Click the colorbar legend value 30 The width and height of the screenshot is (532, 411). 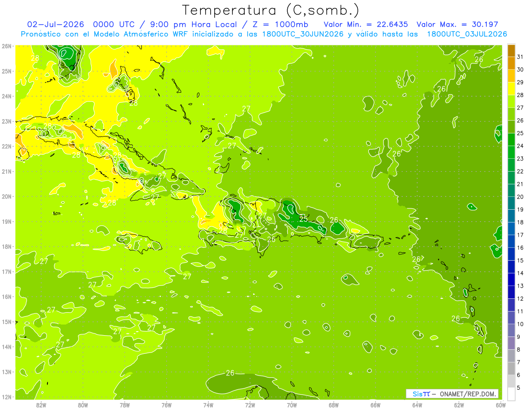pos(520,69)
